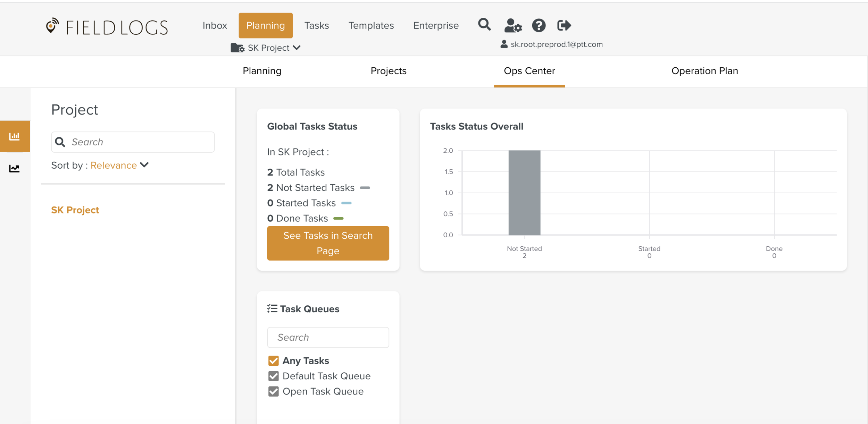The image size is (868, 424).
Task: Open the Sort by Relevance dropdown
Action: [119, 165]
